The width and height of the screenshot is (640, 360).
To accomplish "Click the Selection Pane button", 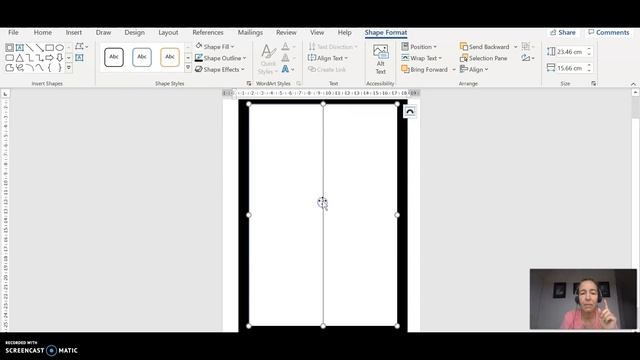I will 484,58.
